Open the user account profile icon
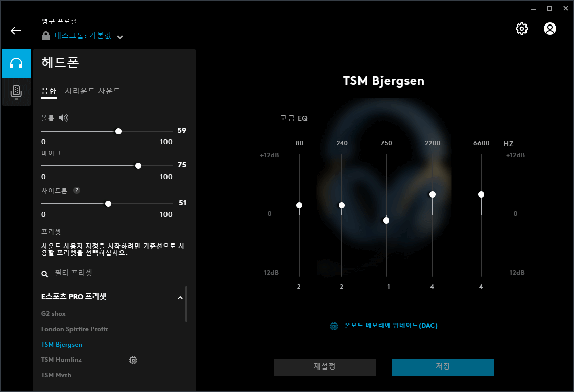 tap(549, 29)
